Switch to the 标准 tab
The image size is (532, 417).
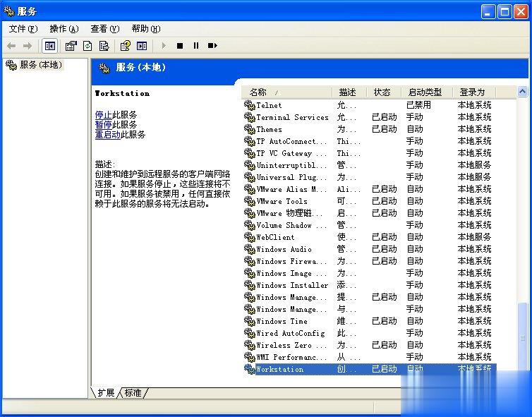(x=133, y=392)
